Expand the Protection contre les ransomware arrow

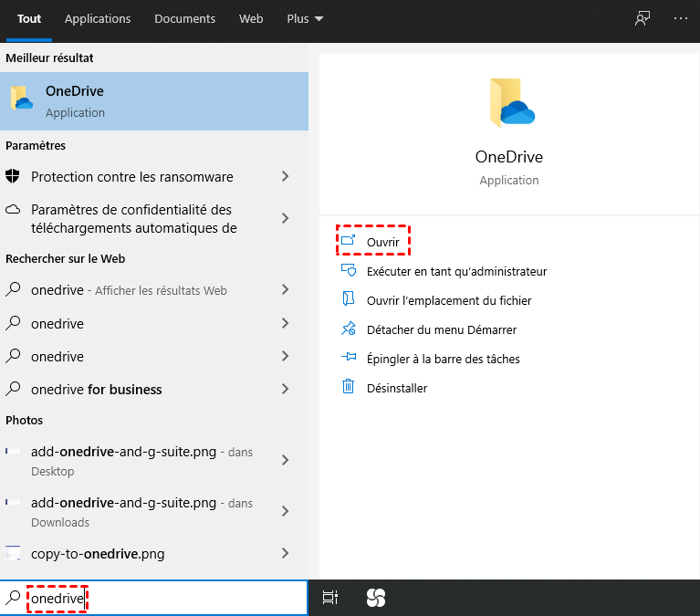[x=286, y=177]
